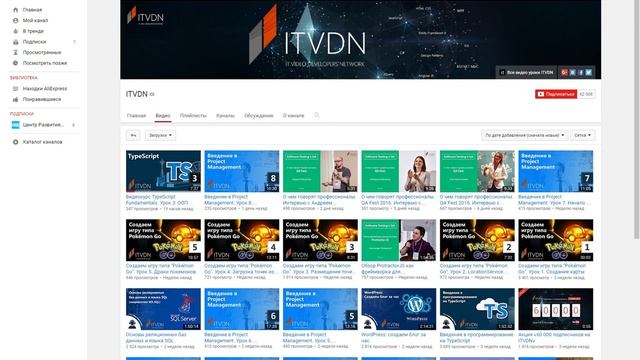Open the WordPress blog video thumbnail
Screen dimensions: 640x360
pyautogui.click(x=399, y=309)
